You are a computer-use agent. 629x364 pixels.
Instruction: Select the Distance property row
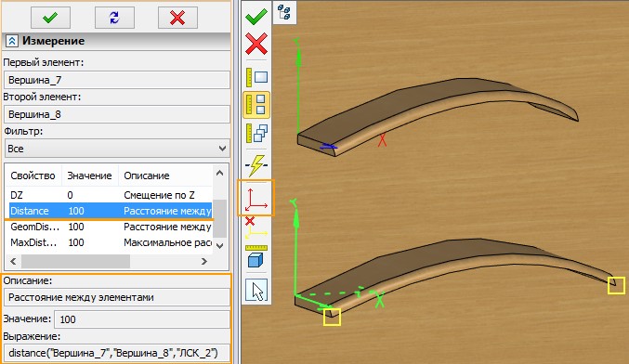(x=108, y=211)
